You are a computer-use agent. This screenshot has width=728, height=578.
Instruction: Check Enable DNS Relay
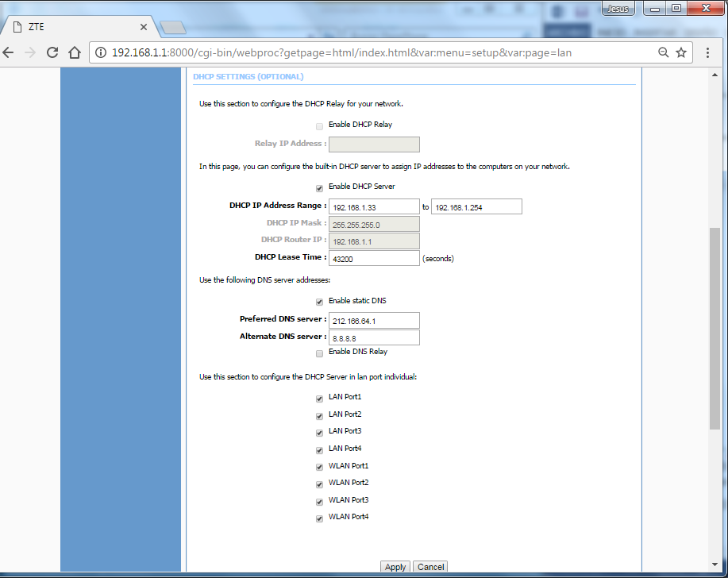click(319, 354)
